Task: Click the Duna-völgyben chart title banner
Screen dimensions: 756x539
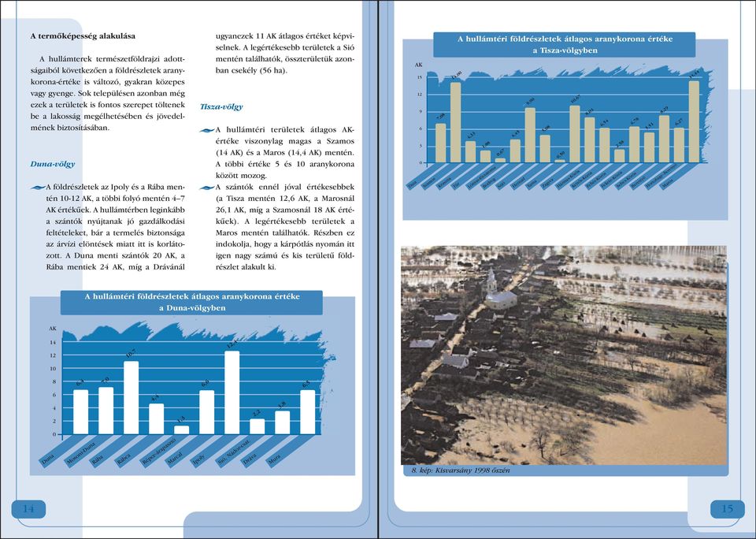Action: tap(191, 303)
